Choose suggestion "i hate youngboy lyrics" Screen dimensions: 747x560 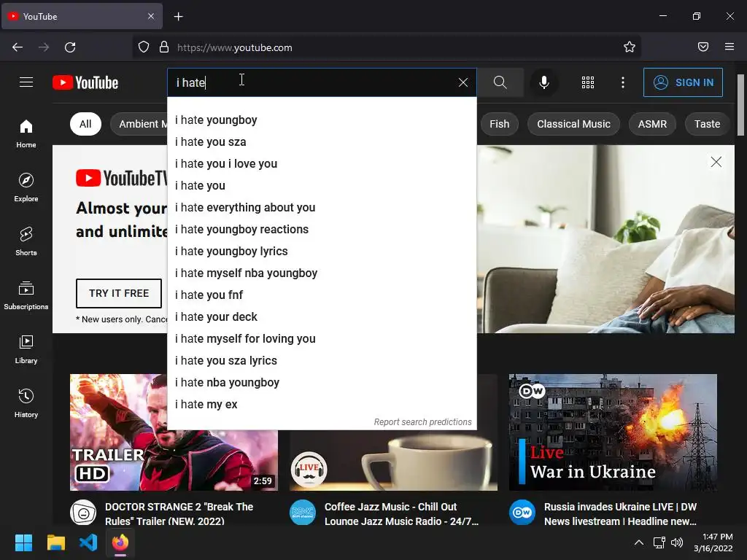coord(322,252)
